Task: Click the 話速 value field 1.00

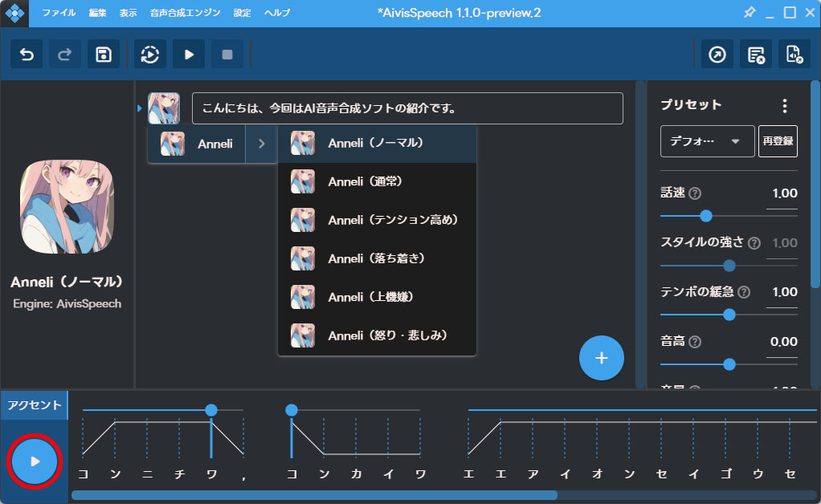Action: 782,194
